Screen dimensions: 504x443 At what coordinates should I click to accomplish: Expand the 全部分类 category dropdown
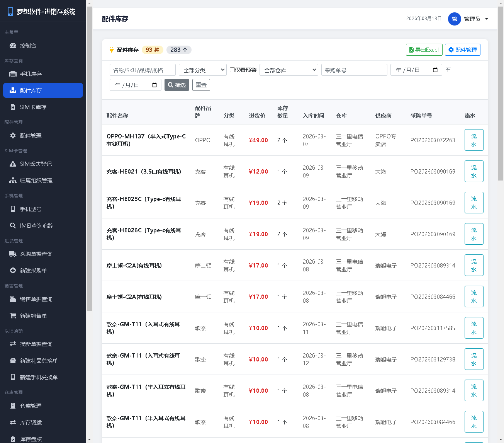coord(202,70)
